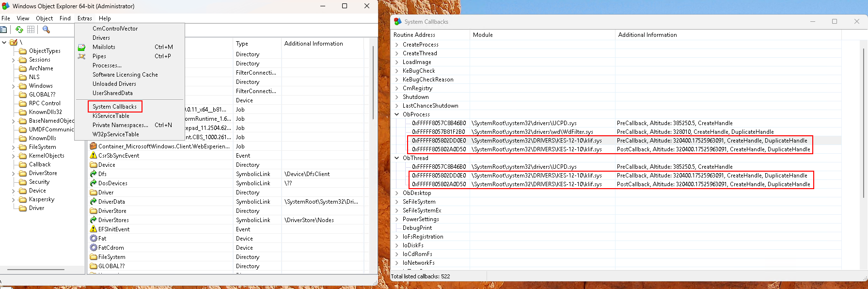Expand the CmRegistry callbacks node
868x289 pixels.
point(397,88)
